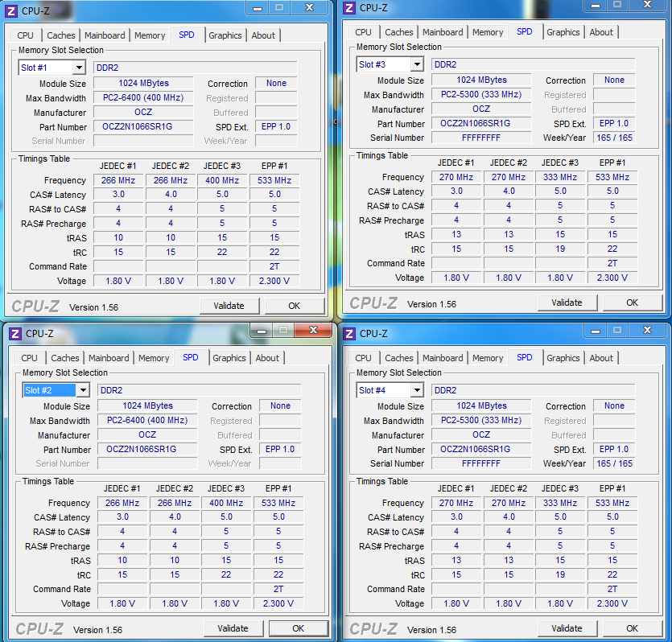Image resolution: width=672 pixels, height=642 pixels.
Task: Open Caches tab in Slot #1 window
Action: [61, 35]
